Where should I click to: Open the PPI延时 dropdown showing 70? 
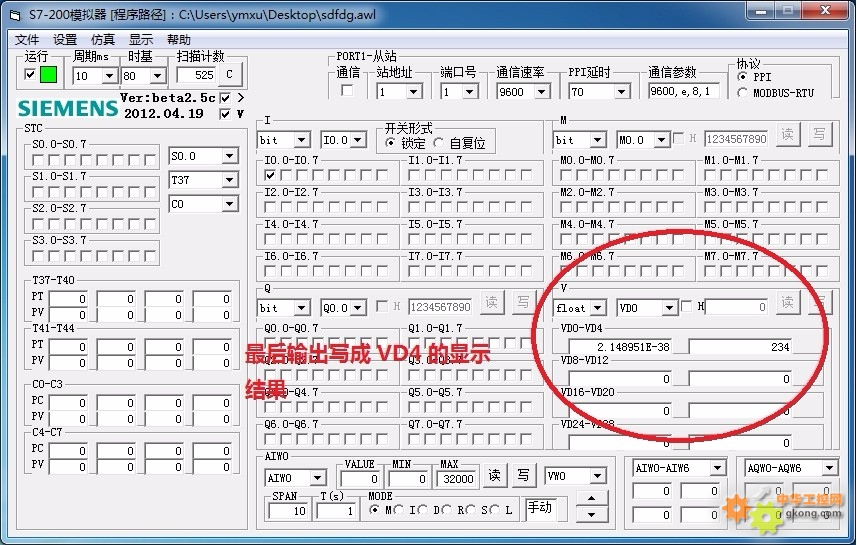621,91
